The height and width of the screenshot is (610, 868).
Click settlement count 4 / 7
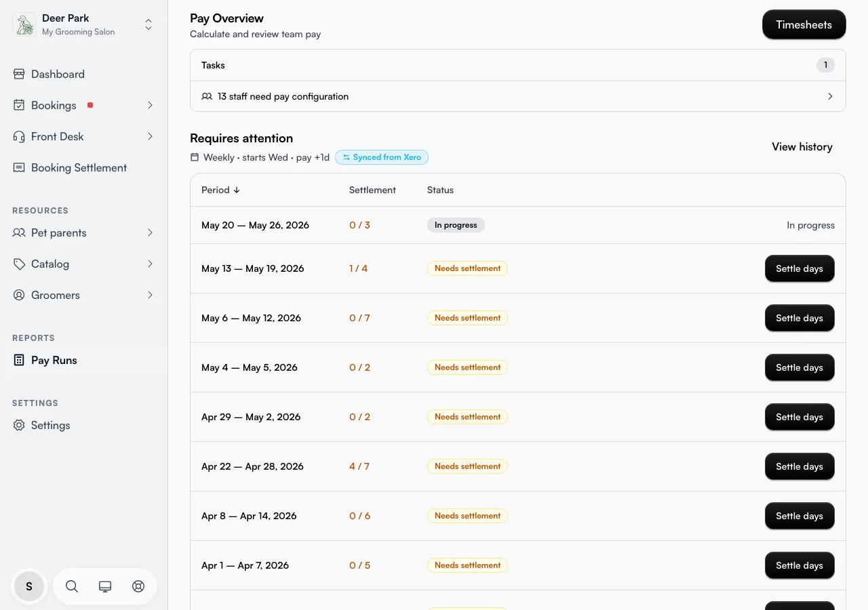pos(359,467)
